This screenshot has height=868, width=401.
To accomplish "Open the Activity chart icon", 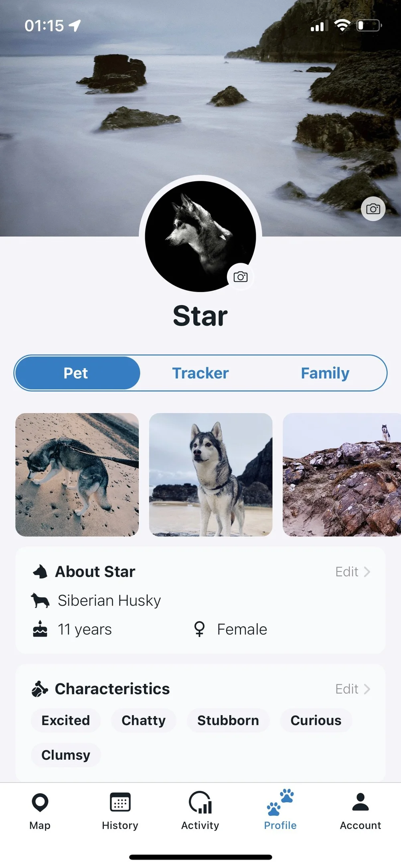I will click(200, 802).
